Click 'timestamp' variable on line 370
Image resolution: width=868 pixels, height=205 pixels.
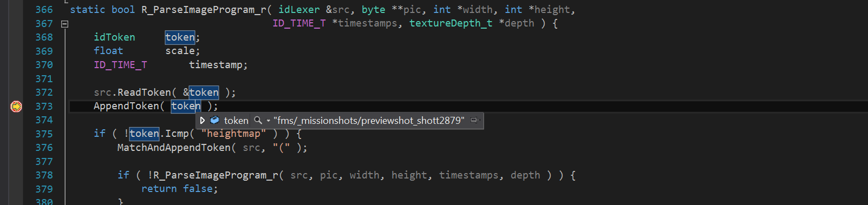216,65
